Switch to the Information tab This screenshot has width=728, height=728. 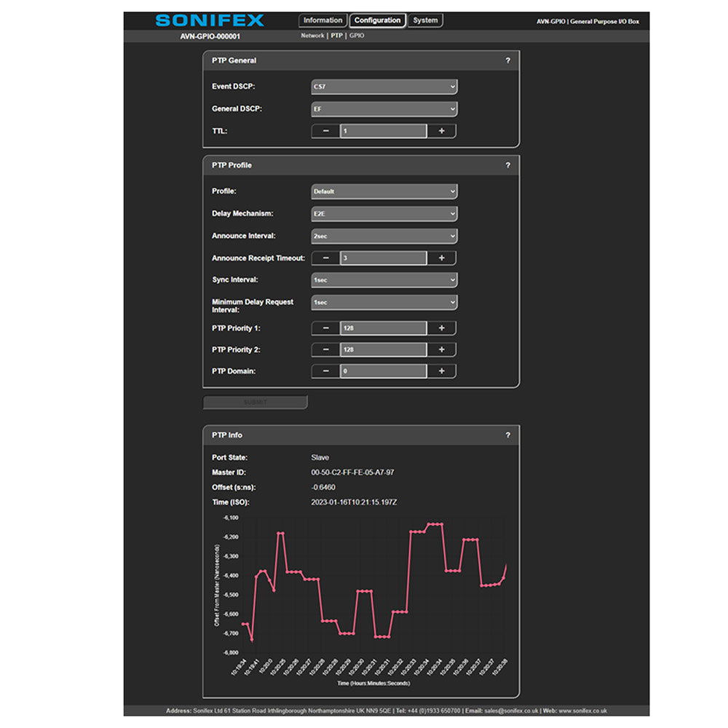(323, 20)
